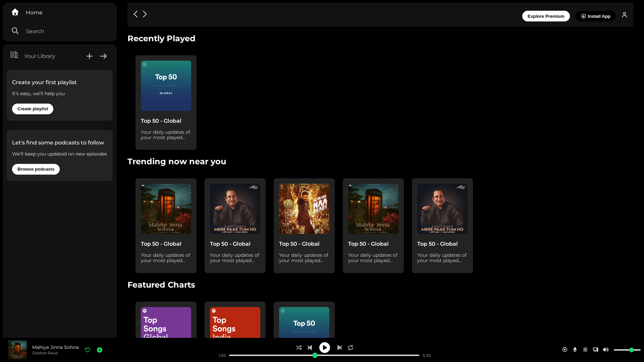This screenshot has height=362, width=644.
Task: Open lyrics with microphone icon
Action: tap(575, 350)
